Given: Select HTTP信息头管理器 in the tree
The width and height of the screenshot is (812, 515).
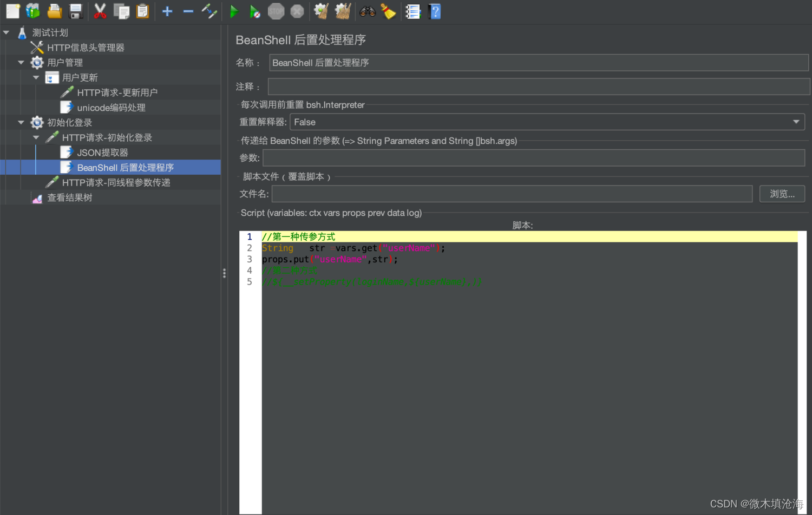Looking at the screenshot, I should 86,48.
